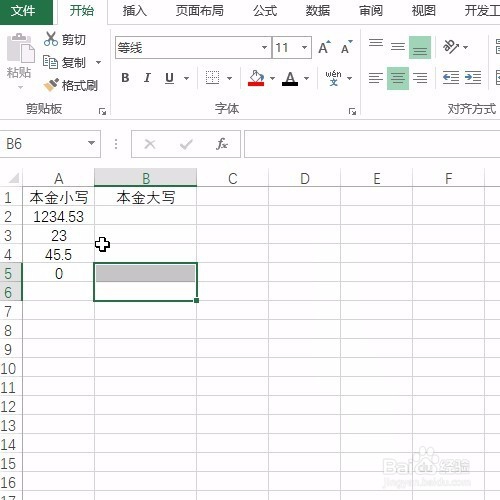Select row 2 header
The image size is (500, 500).
11,217
